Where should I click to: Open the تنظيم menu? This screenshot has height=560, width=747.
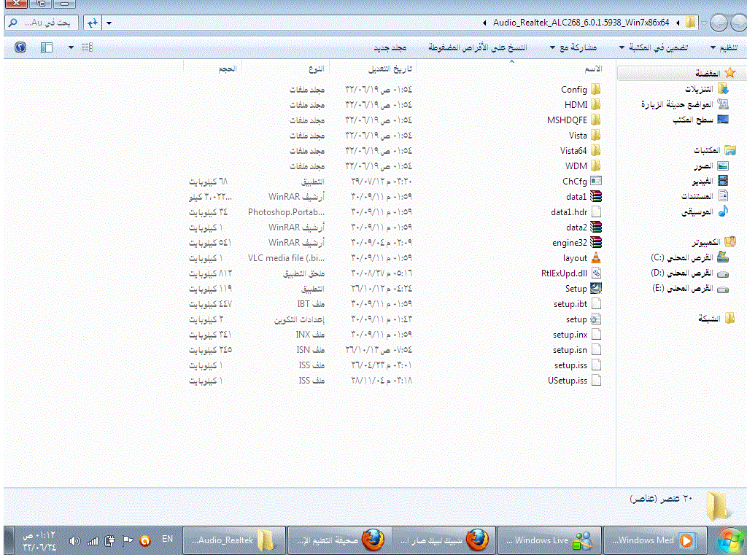724,47
